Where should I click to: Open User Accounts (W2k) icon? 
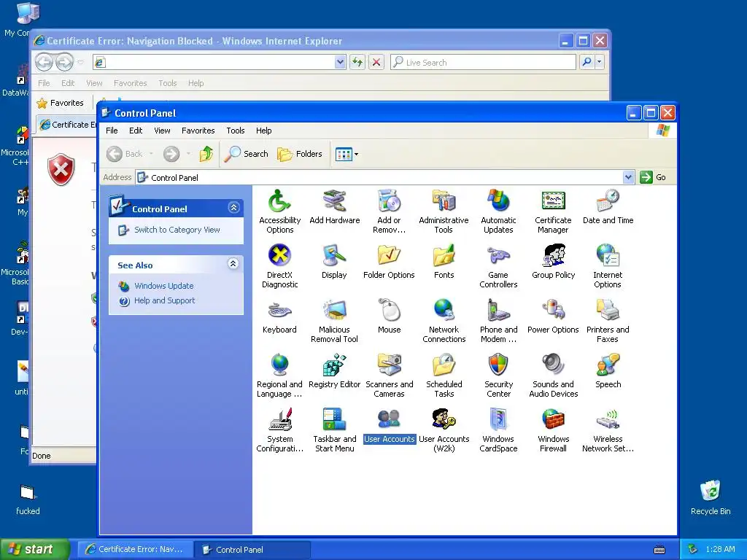[x=444, y=430]
